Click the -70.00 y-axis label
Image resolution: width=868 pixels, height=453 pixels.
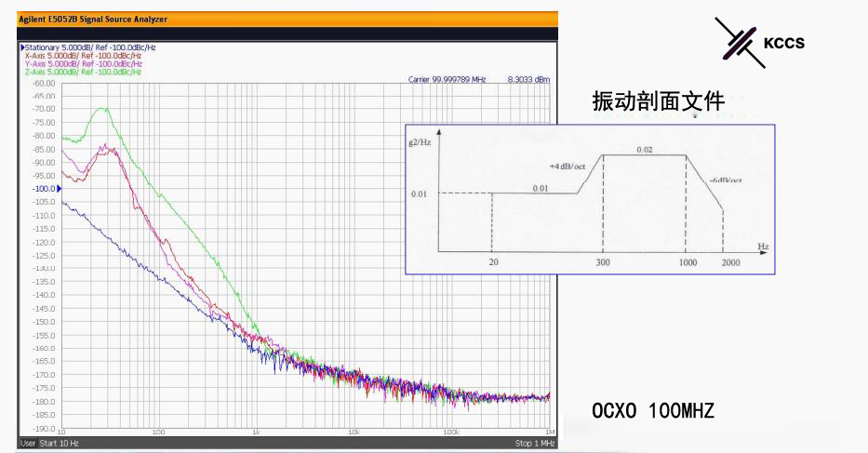pyautogui.click(x=45, y=109)
